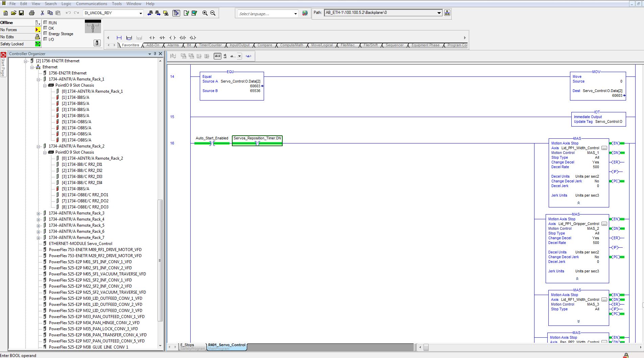This screenshot has height=358, width=644.
Task: Click the New file icon
Action: click(5, 13)
